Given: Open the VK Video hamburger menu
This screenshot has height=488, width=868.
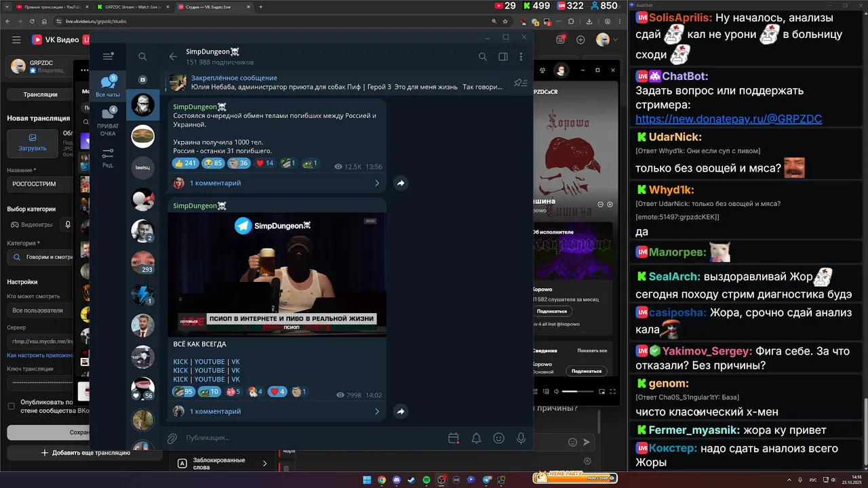Looking at the screenshot, I should [x=16, y=40].
